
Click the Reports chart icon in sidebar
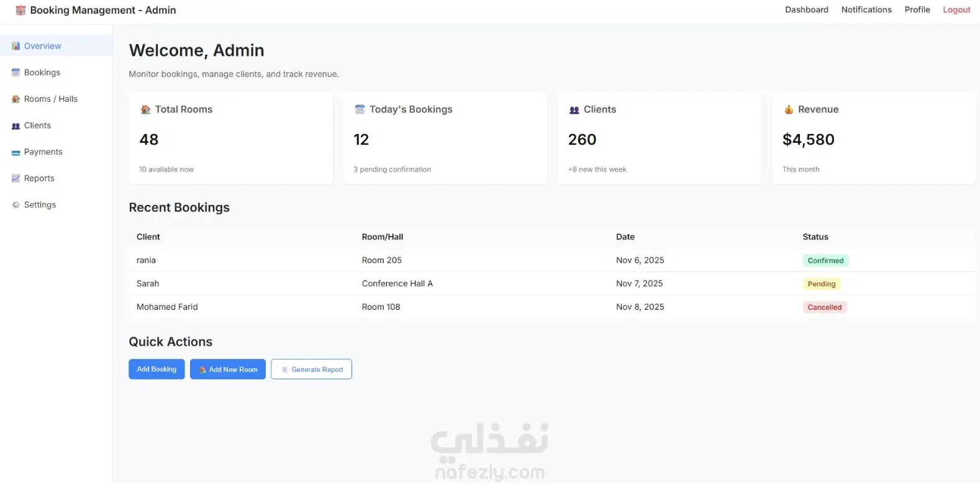16,179
